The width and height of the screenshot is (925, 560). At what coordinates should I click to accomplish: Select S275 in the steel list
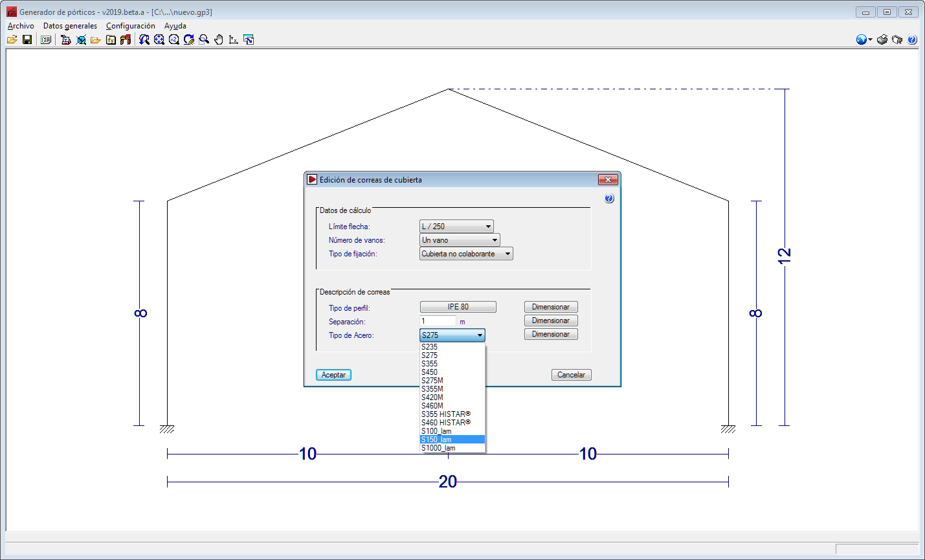click(452, 355)
